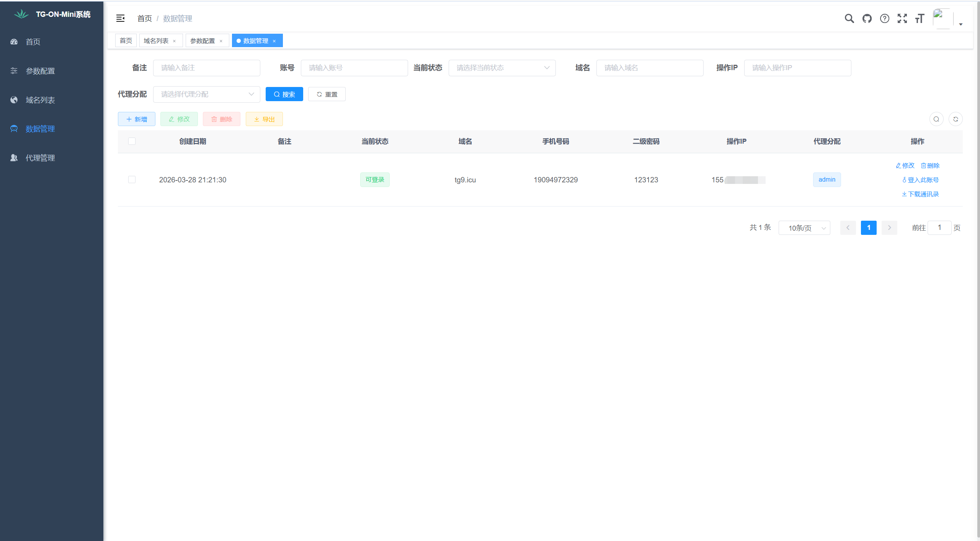Close the 域名列表 tab
The height and width of the screenshot is (541, 980).
point(175,41)
